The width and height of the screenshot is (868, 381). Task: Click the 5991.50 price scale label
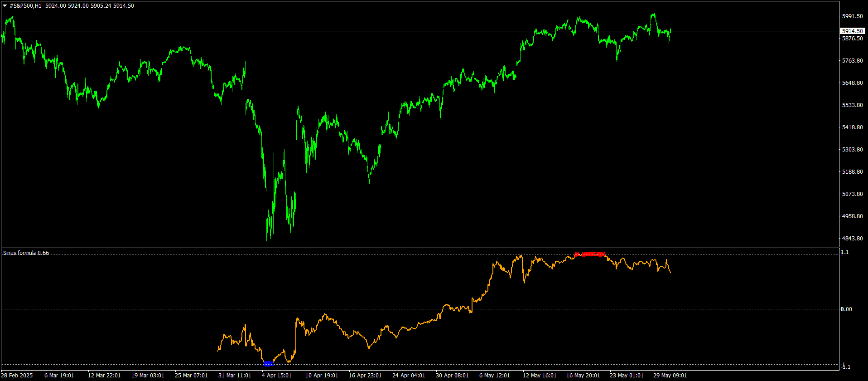pyautogui.click(x=852, y=16)
